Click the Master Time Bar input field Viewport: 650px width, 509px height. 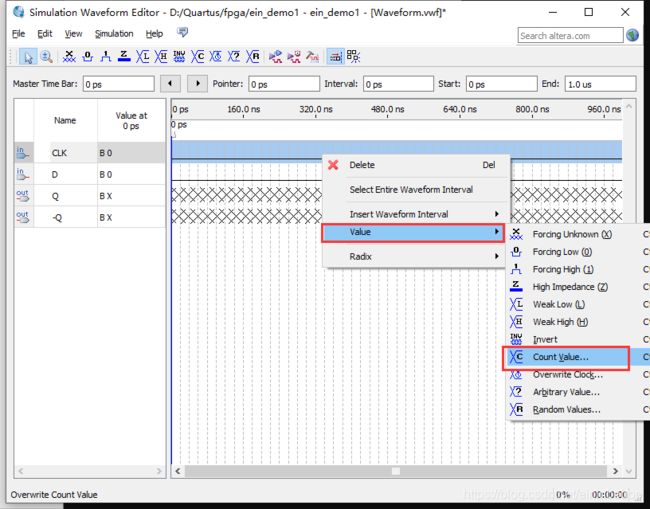tap(119, 84)
